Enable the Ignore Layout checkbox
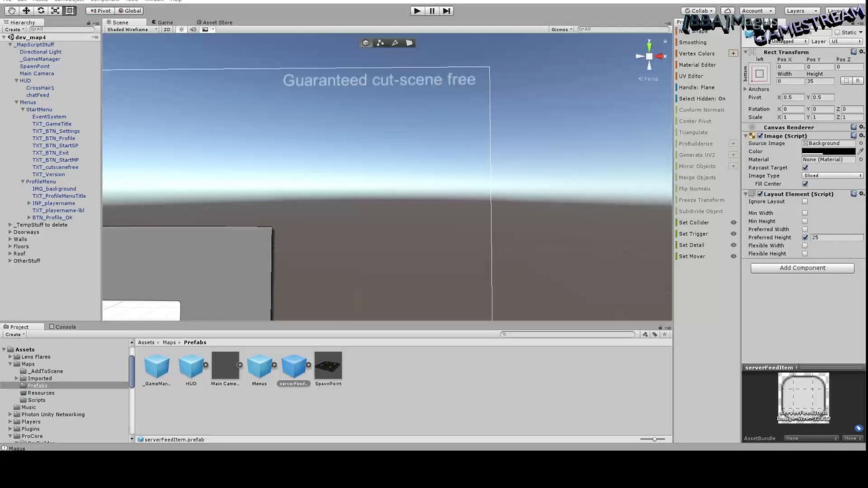 [805, 202]
